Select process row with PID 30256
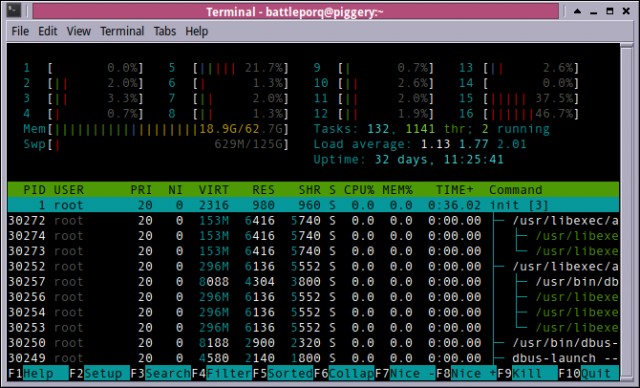 pyautogui.click(x=313, y=297)
